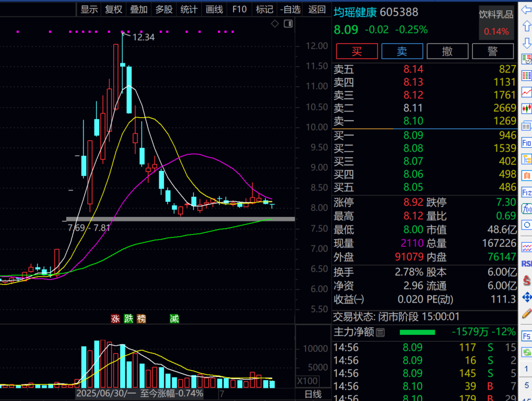
Task: Click the 跌 marker below the chart
Action: 128,319
